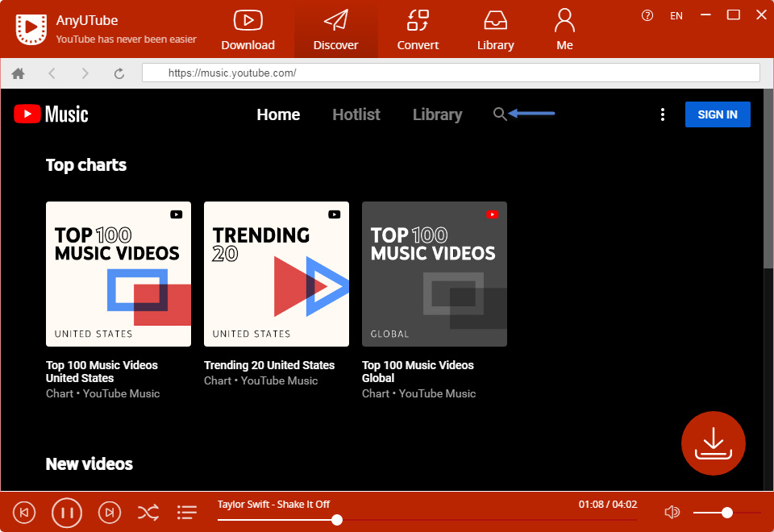Navigate back in the browser
774x532 pixels.
(x=52, y=73)
